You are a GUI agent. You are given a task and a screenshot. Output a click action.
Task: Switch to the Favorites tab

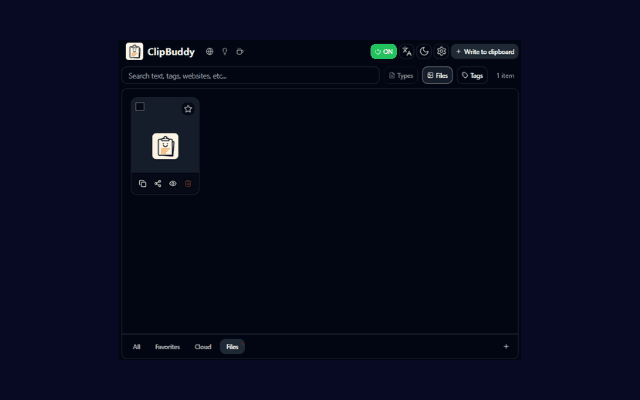click(x=167, y=347)
